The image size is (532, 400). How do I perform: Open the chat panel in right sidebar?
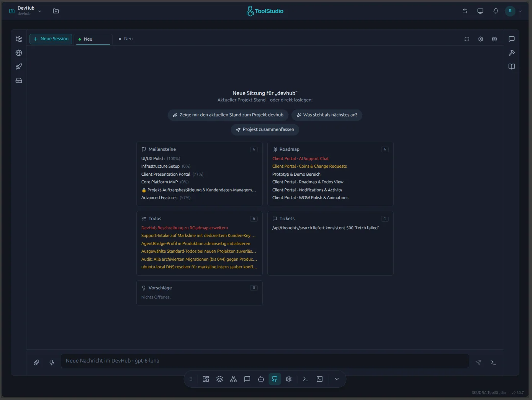click(x=512, y=39)
